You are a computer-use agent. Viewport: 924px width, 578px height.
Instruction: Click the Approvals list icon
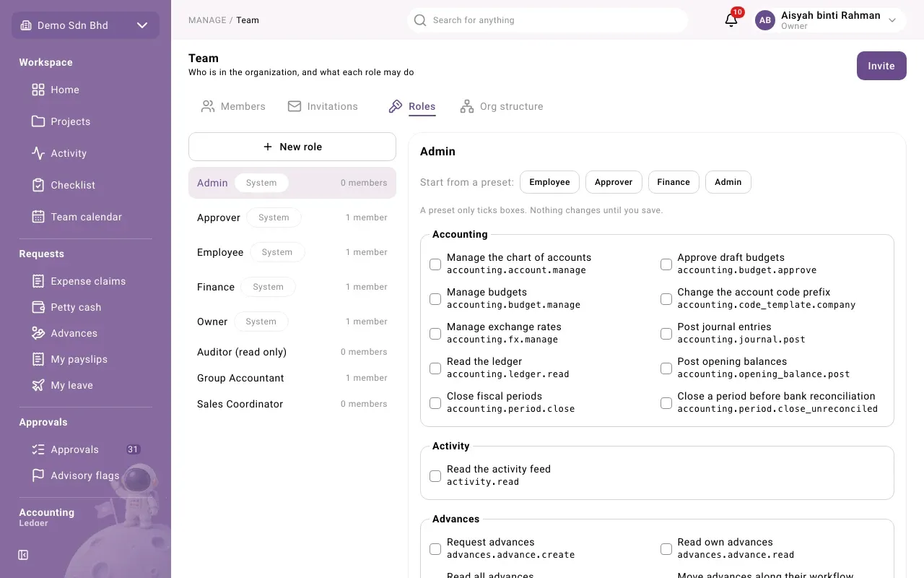[38, 449]
